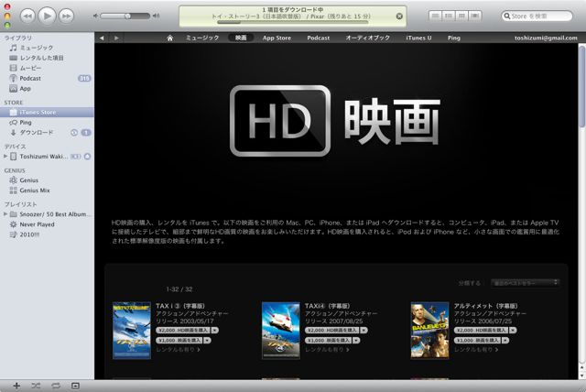Cancel the Toy Story 3 download
Viewport: 586px width, 392px height.
click(x=399, y=16)
